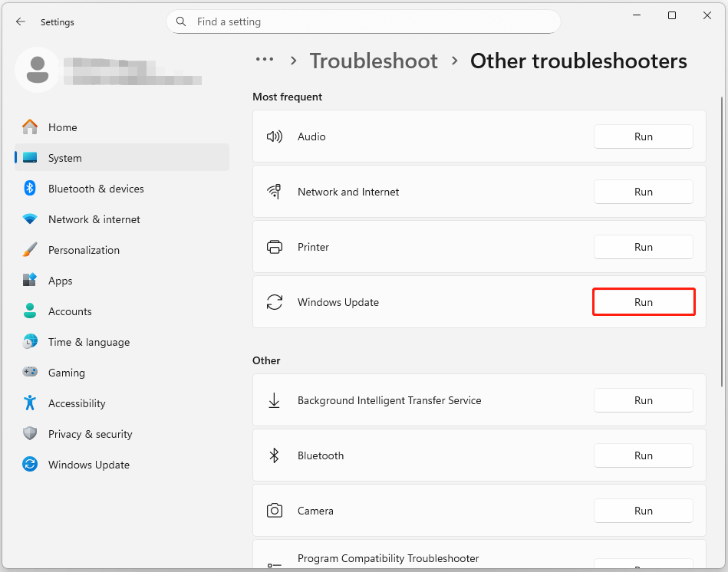728x572 pixels.
Task: Open Accounts from the sidebar
Action: [x=68, y=311]
